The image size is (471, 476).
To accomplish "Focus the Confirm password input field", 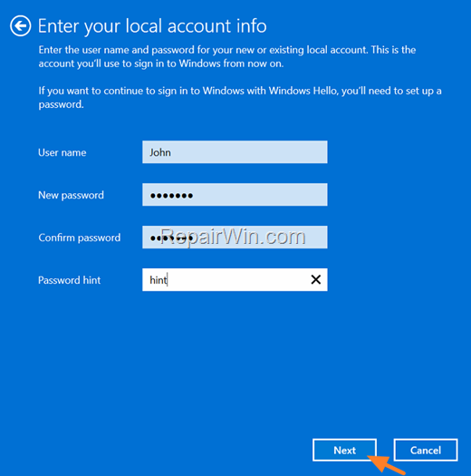I will click(x=235, y=237).
